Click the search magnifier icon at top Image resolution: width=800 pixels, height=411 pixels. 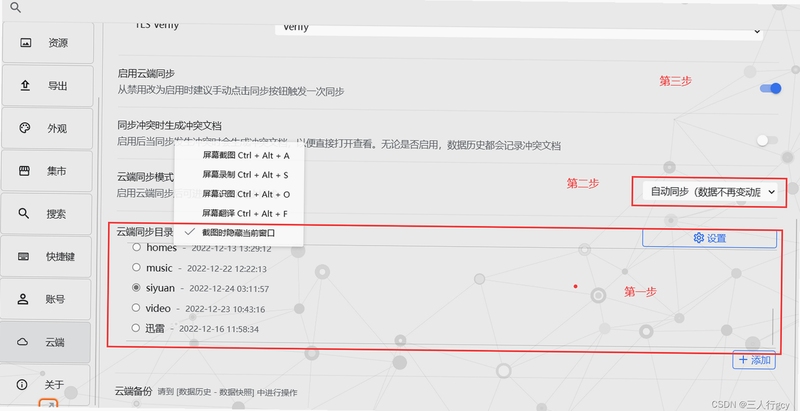tap(16, 8)
